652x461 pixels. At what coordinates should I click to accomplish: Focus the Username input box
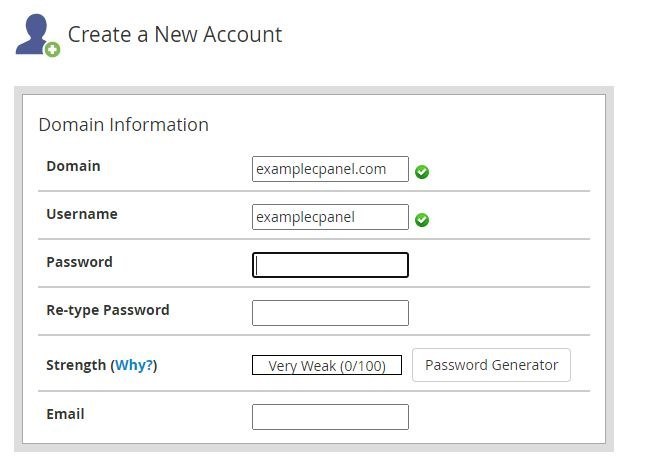(x=330, y=217)
